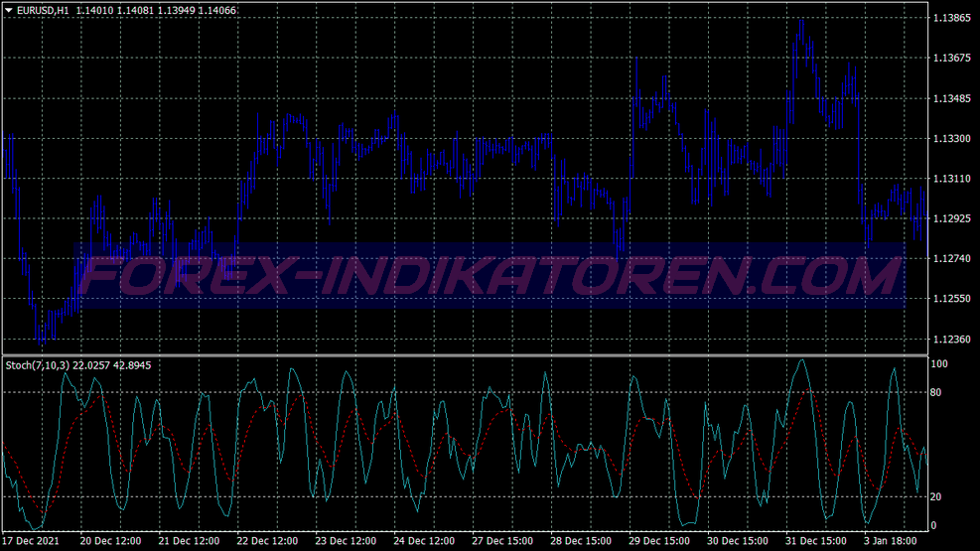Click the 22 Dec 12:00 time label
The image size is (980, 551).
click(267, 541)
